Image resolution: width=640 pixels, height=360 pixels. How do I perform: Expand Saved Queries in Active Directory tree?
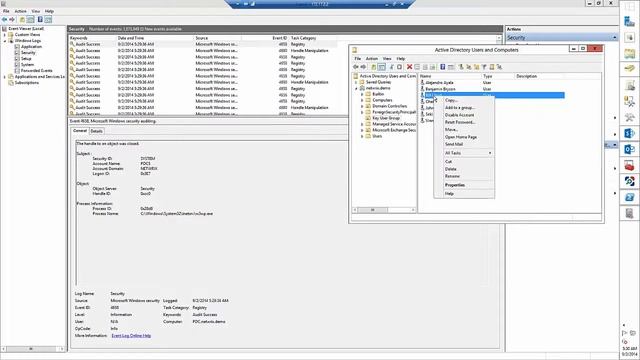tap(356, 82)
